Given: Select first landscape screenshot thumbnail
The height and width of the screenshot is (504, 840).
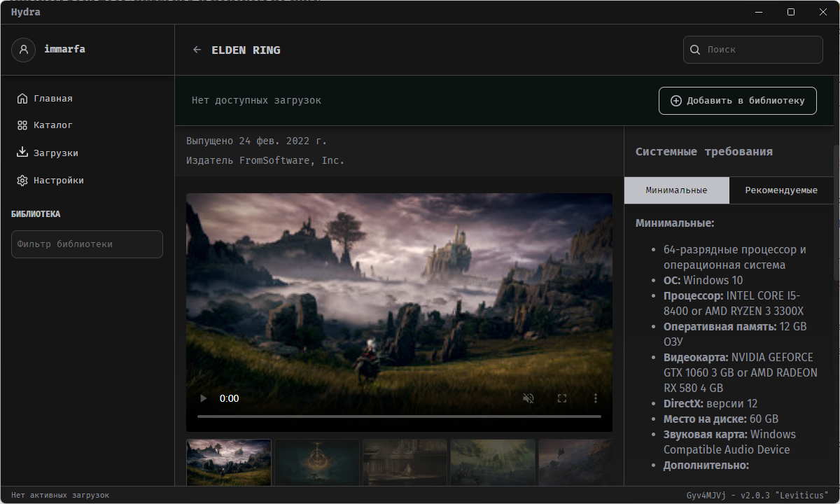Looking at the screenshot, I should pyautogui.click(x=229, y=463).
